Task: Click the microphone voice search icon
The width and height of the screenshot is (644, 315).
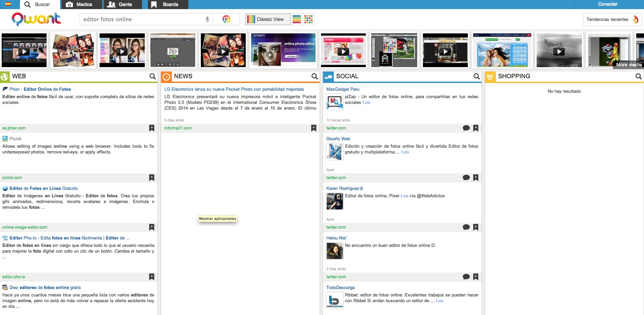Action: point(207,20)
